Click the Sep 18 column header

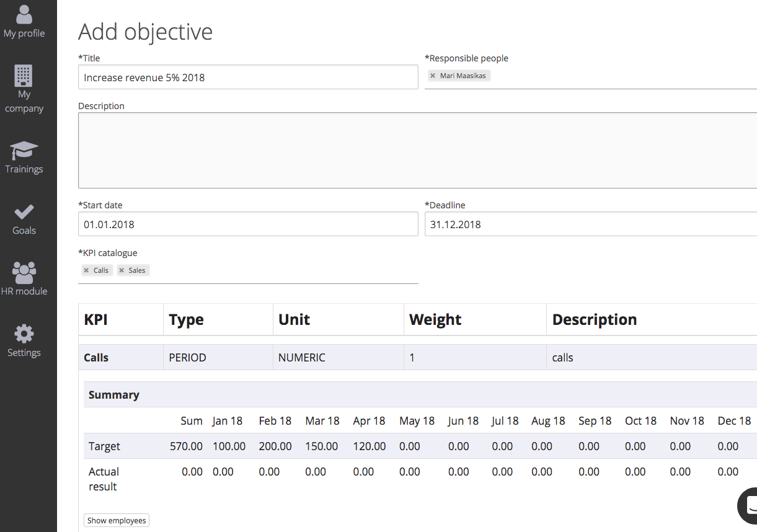[595, 421]
